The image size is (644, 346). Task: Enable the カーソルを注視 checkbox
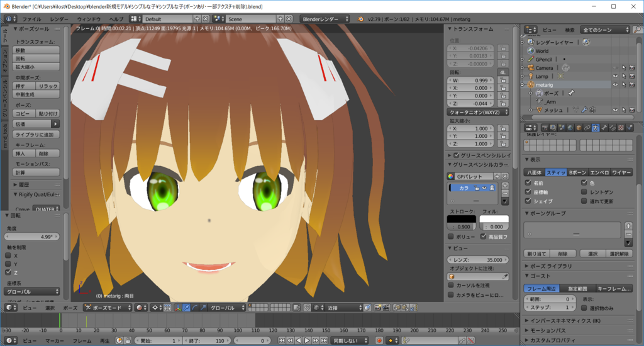click(451, 285)
